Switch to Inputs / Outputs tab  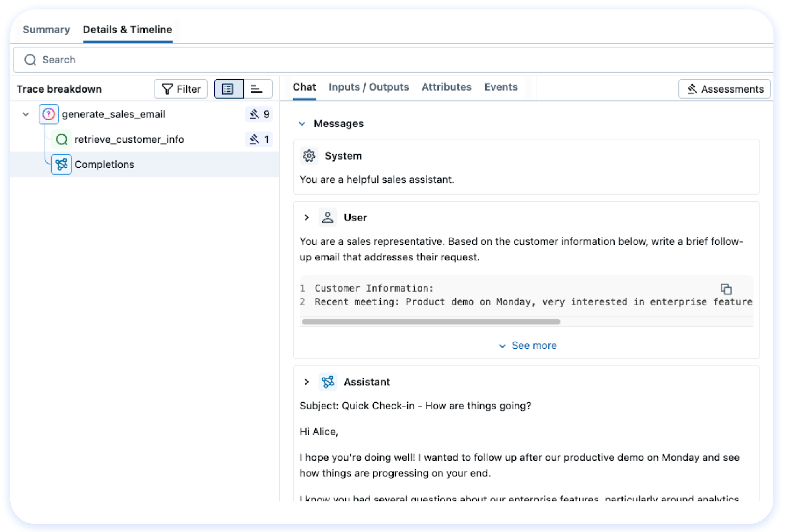click(x=368, y=87)
